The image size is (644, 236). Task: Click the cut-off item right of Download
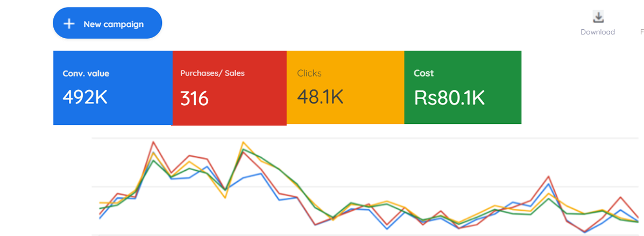coord(641,32)
